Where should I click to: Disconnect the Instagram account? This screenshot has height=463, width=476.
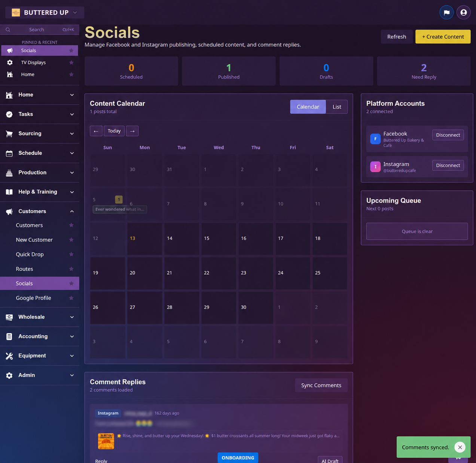tap(448, 165)
